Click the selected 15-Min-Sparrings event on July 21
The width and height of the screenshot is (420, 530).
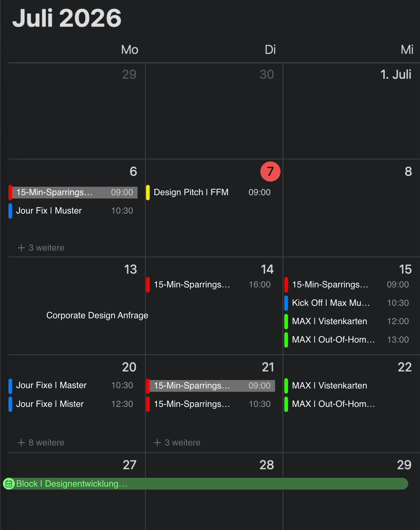coord(210,386)
